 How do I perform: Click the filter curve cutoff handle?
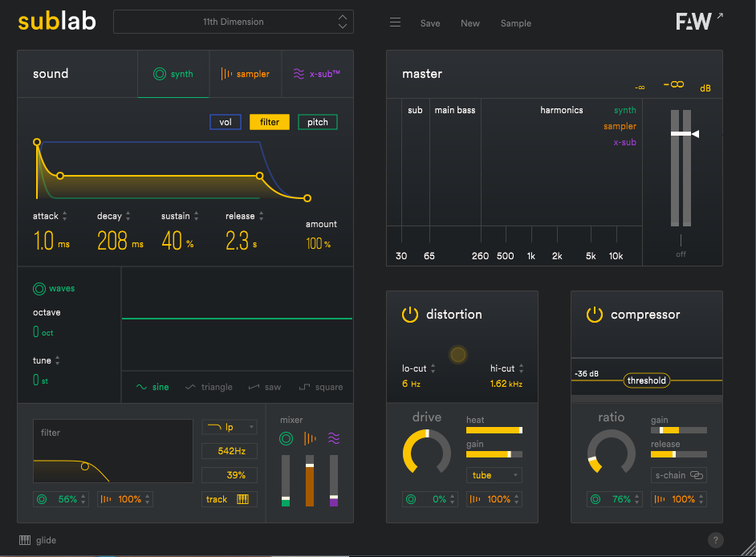pyautogui.click(x=85, y=466)
